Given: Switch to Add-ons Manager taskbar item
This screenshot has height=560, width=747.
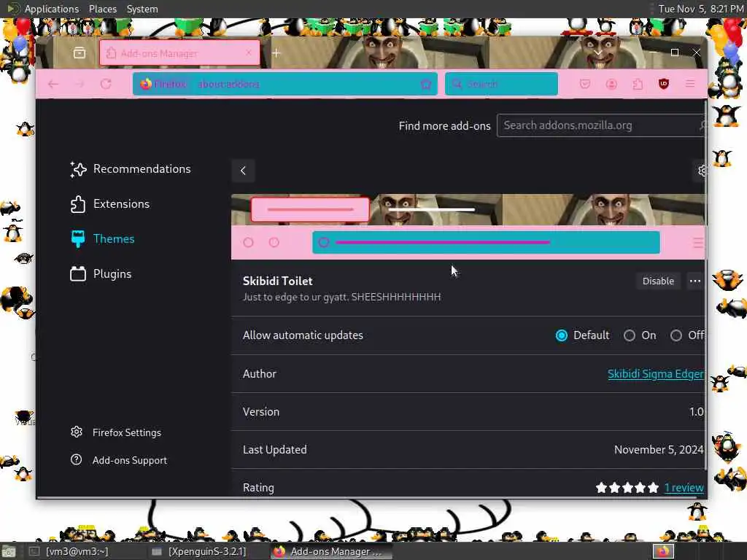Looking at the screenshot, I should pyautogui.click(x=331, y=551).
